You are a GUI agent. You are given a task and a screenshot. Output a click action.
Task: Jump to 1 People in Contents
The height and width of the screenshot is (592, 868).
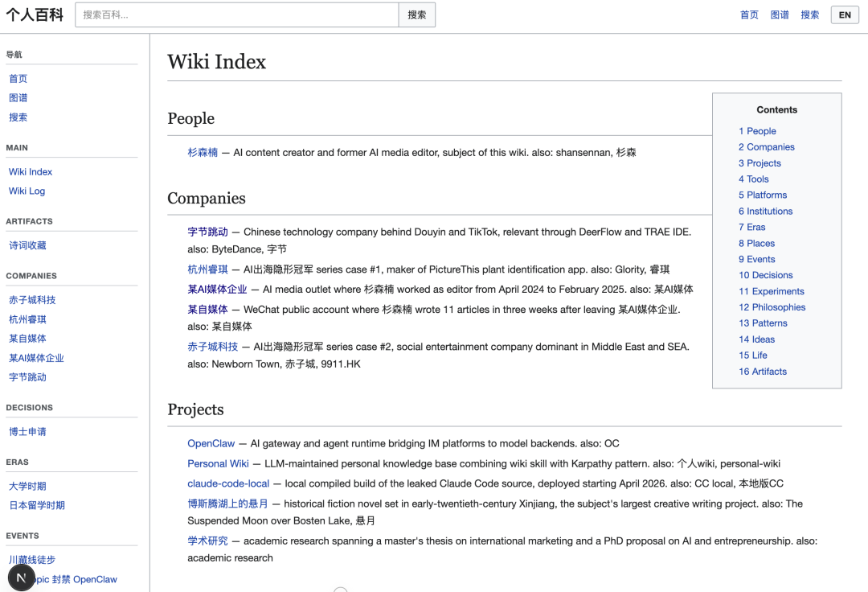point(757,130)
